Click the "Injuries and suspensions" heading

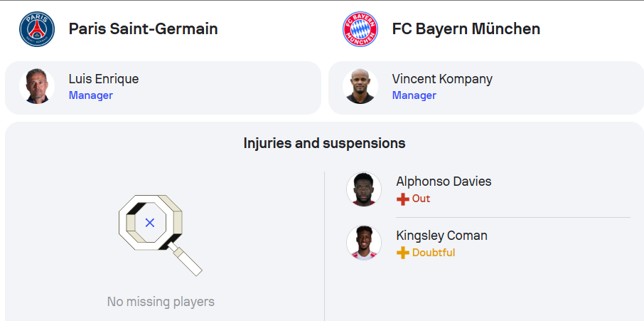coord(324,143)
